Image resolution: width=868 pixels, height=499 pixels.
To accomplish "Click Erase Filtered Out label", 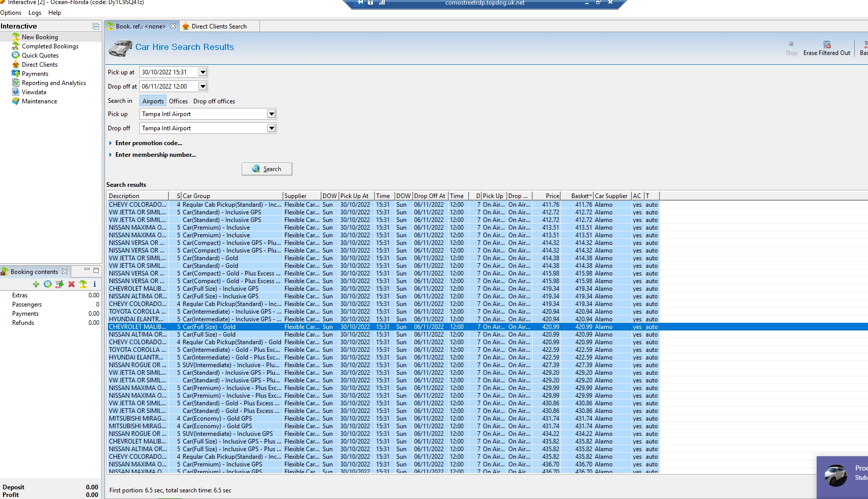I will (827, 53).
